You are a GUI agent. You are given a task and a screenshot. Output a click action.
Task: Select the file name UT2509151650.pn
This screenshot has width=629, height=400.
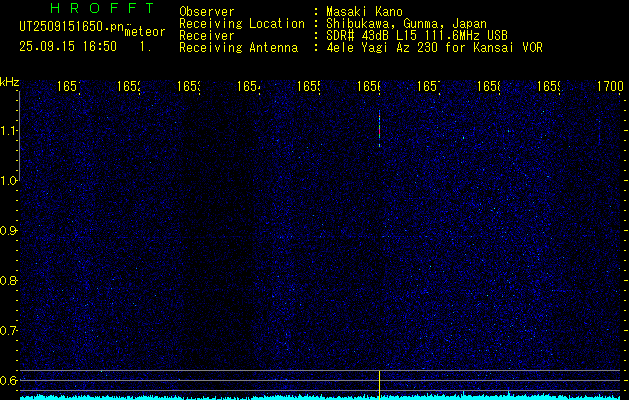(72, 27)
